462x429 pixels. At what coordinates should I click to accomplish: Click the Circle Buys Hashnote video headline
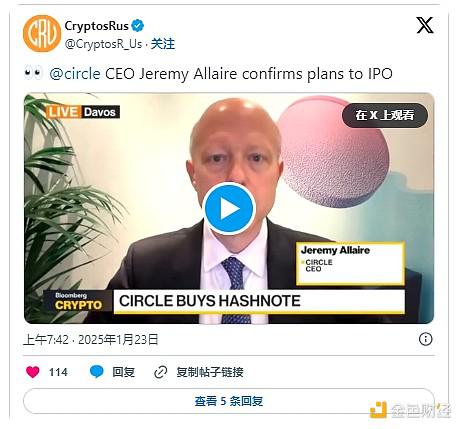tap(210, 301)
